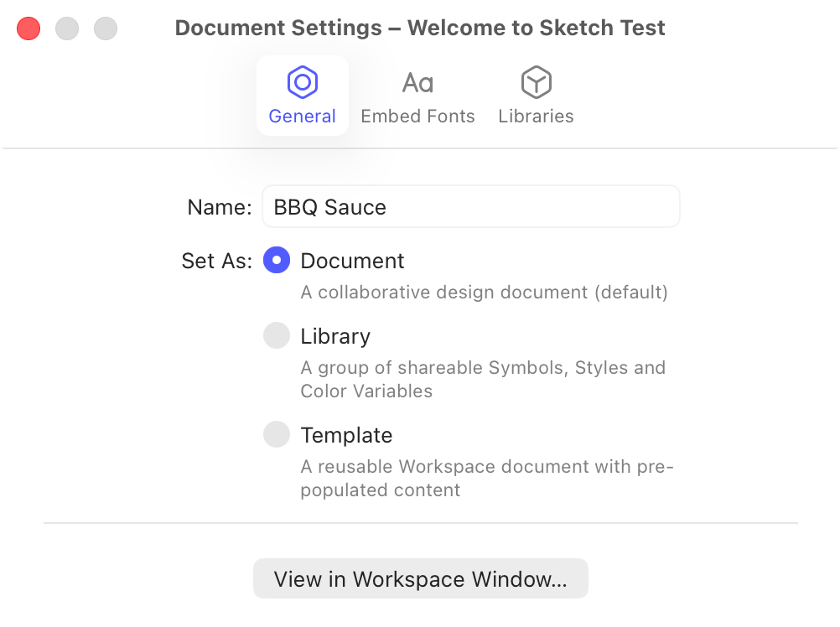
Task: Select the Library radio button
Action: coord(277,336)
